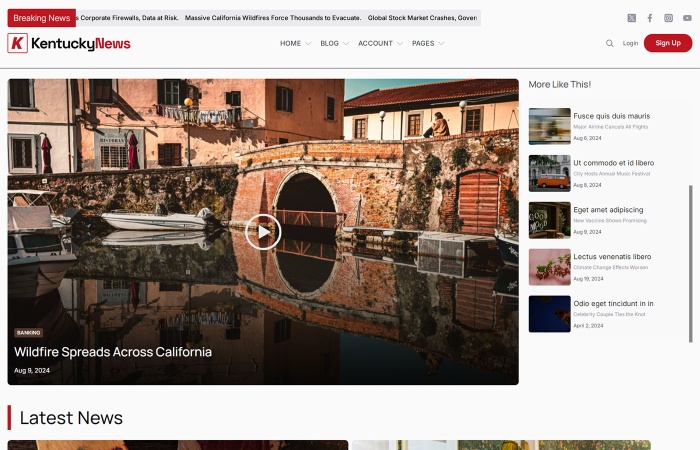Click the Aug 9, 2024 date on featured story

pyautogui.click(x=32, y=371)
